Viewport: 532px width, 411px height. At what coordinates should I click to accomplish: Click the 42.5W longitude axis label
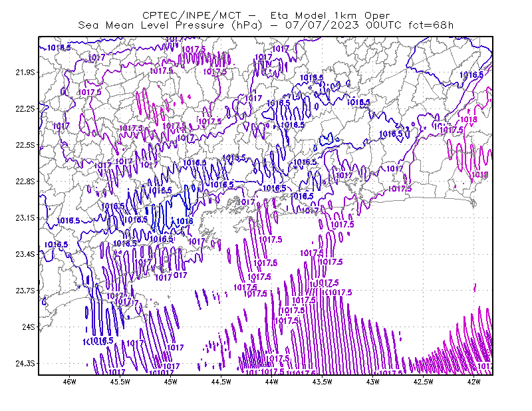(x=424, y=382)
